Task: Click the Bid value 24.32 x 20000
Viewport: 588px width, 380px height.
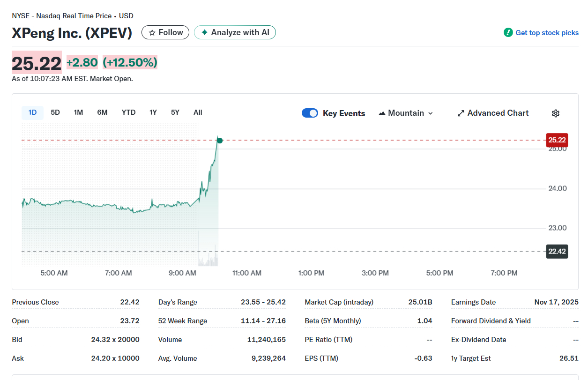Action: [115, 340]
